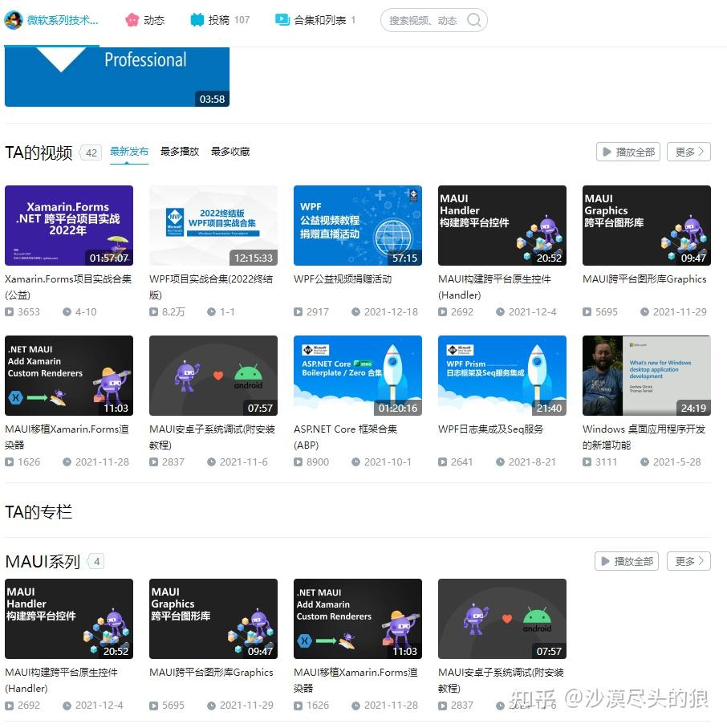Click the play-count icon under WPF公益视频捐赠活动
The width and height of the screenshot is (727, 728).
[299, 311]
